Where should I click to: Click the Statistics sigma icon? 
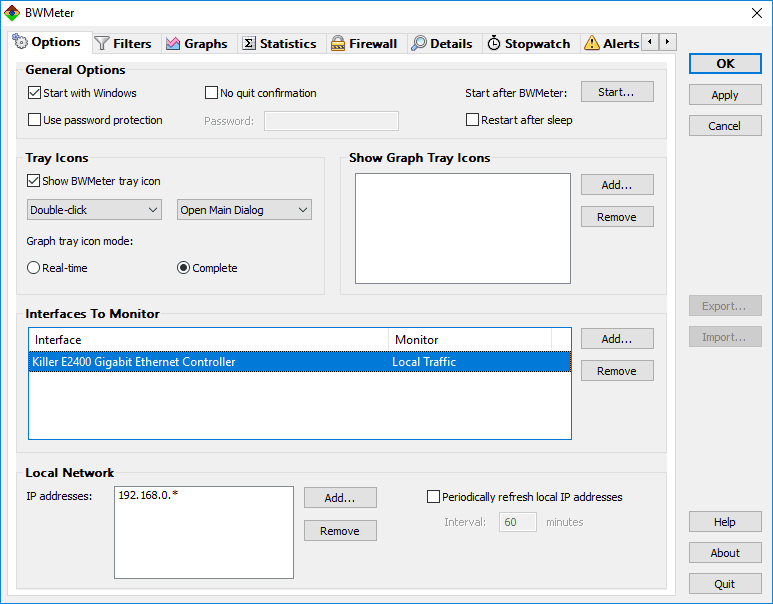[x=249, y=44]
